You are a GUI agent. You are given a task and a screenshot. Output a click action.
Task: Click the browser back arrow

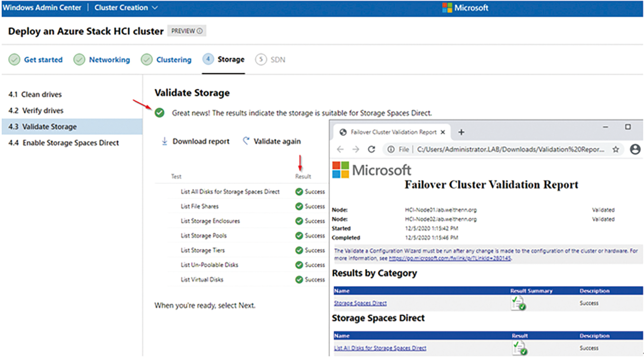(340, 149)
